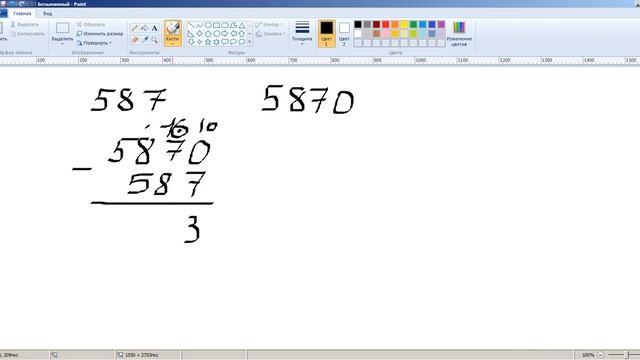Click the zoom out minus button
The height and width of the screenshot is (360, 640).
(x=600, y=355)
